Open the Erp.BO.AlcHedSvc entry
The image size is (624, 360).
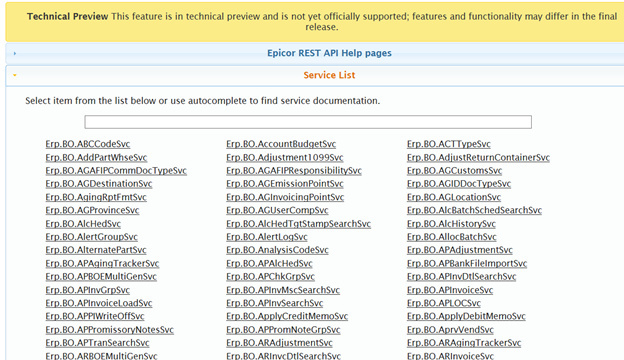(83, 224)
